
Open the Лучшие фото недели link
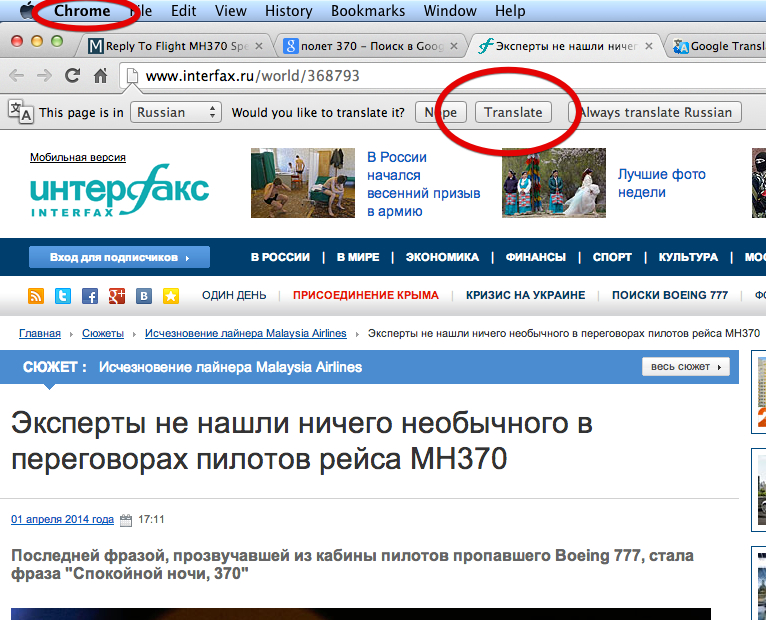(x=661, y=183)
